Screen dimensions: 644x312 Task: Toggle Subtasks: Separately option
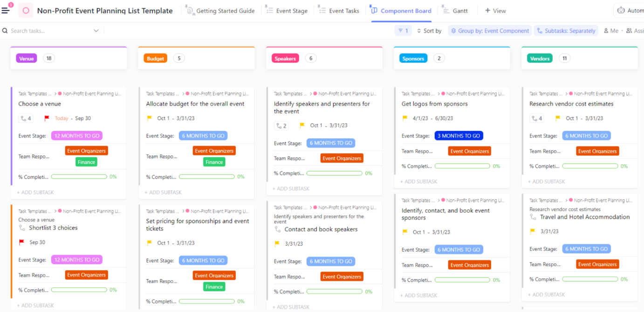point(566,31)
